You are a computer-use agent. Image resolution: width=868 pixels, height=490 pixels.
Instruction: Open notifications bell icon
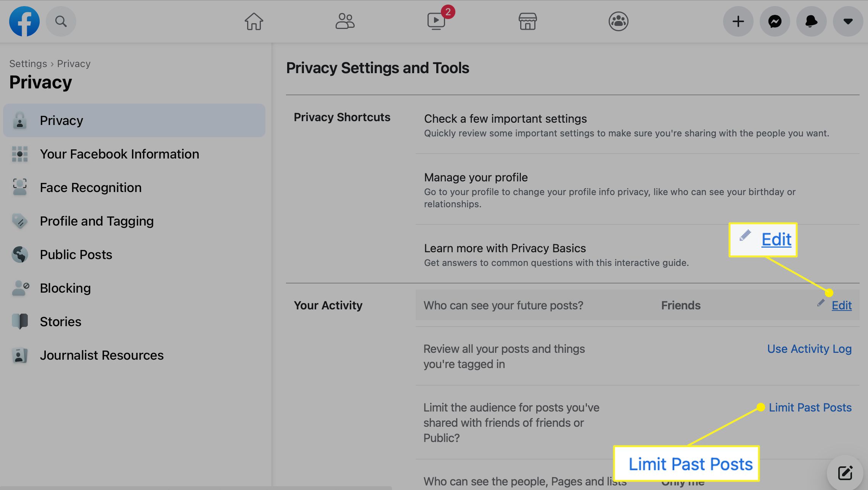812,21
